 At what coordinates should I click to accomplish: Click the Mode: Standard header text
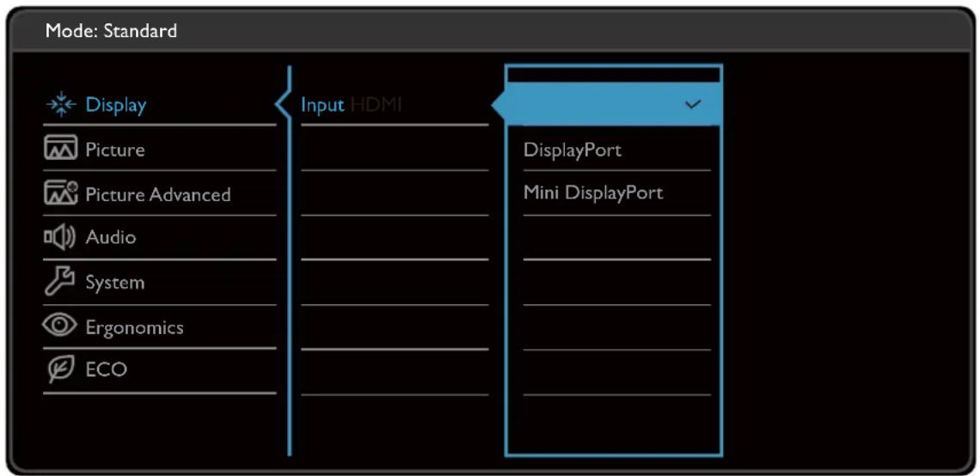tap(111, 31)
